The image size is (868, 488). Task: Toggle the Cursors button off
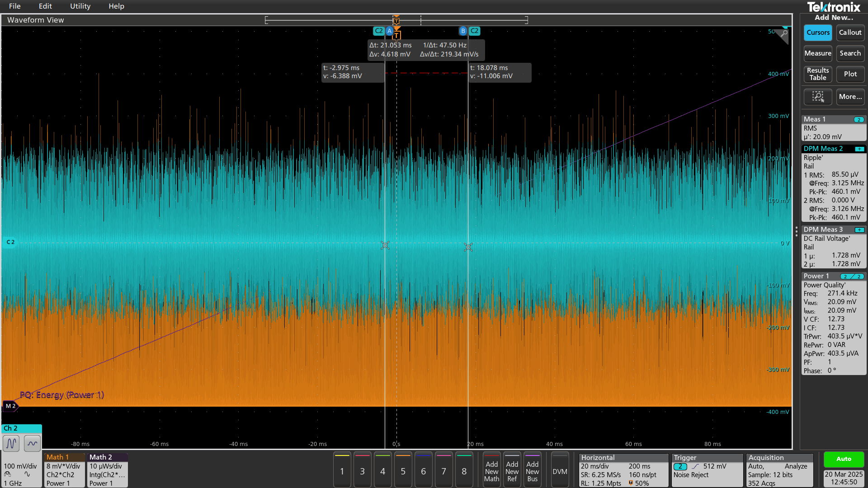click(x=817, y=33)
